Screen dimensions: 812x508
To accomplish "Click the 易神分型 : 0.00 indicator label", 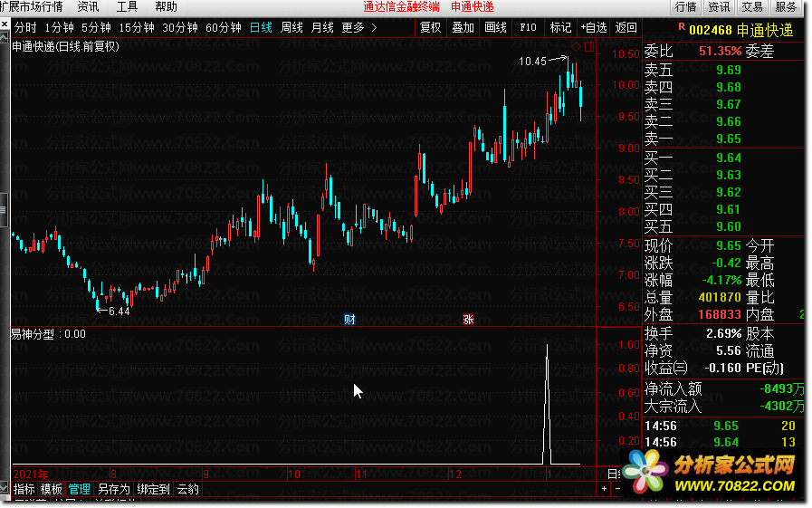I will tap(48, 334).
